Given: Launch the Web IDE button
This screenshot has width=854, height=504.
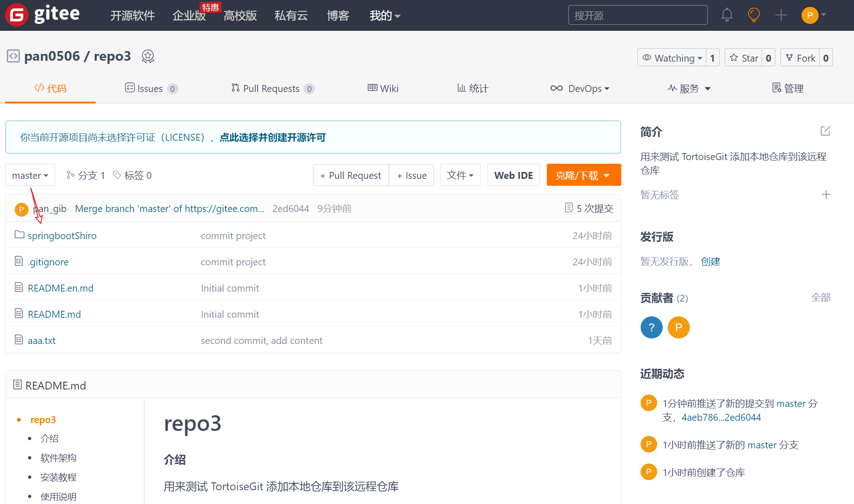Looking at the screenshot, I should [513, 175].
